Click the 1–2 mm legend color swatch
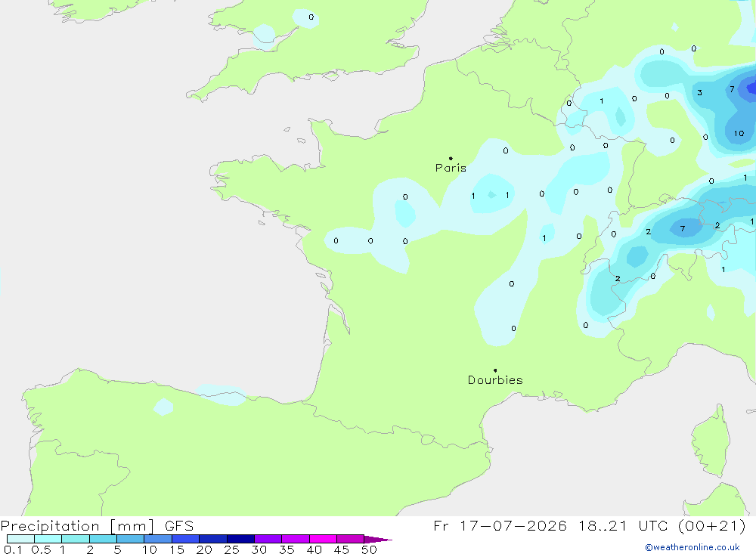 click(76, 539)
